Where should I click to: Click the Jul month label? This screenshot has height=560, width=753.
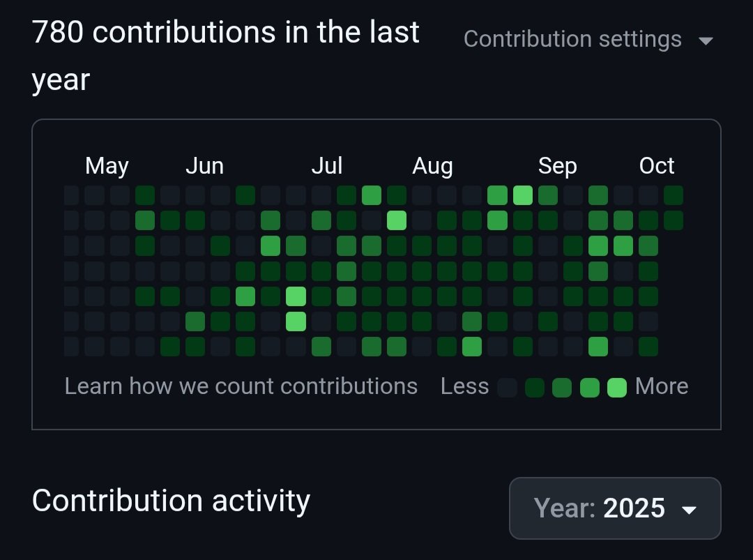pos(326,166)
